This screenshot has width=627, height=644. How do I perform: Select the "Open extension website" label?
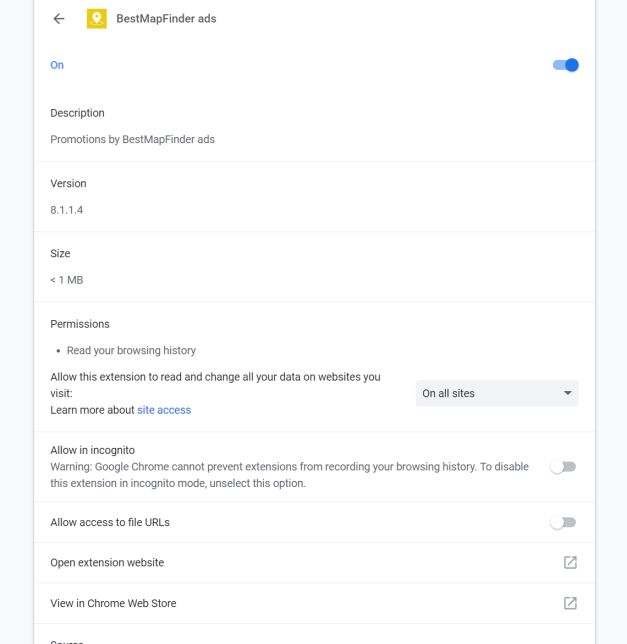pyautogui.click(x=107, y=563)
